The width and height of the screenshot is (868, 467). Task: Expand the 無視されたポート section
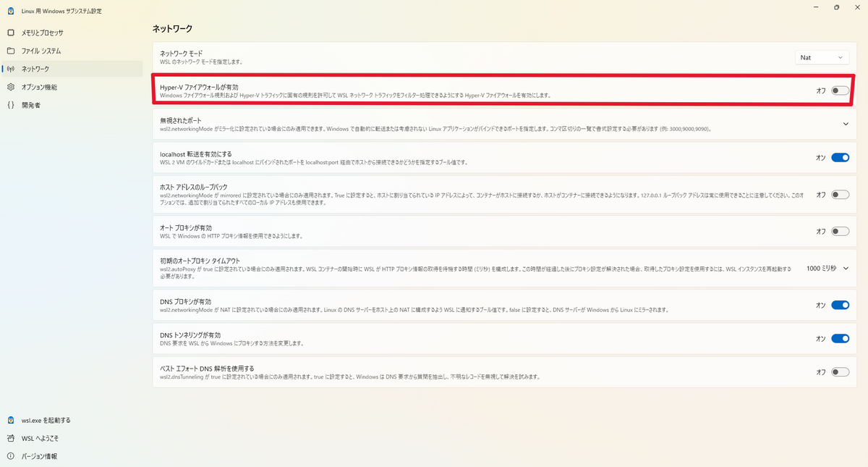tap(846, 124)
